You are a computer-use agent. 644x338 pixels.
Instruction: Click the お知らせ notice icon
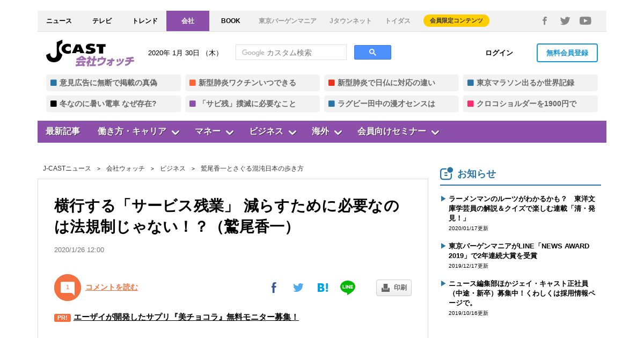(x=447, y=173)
